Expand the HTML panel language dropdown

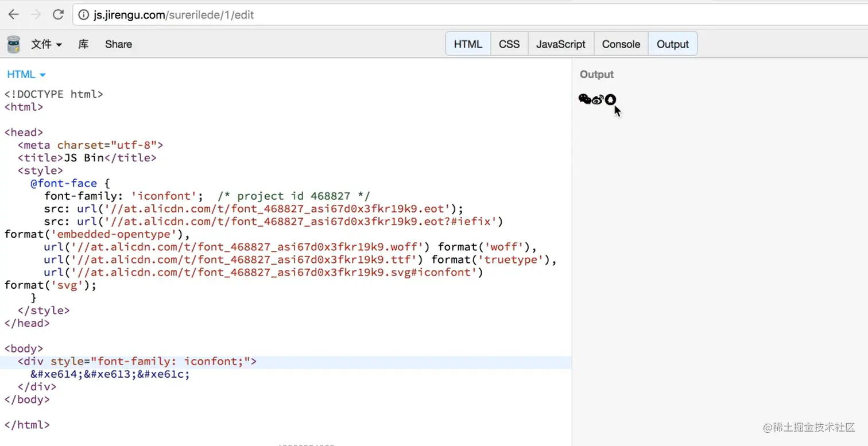coord(26,75)
